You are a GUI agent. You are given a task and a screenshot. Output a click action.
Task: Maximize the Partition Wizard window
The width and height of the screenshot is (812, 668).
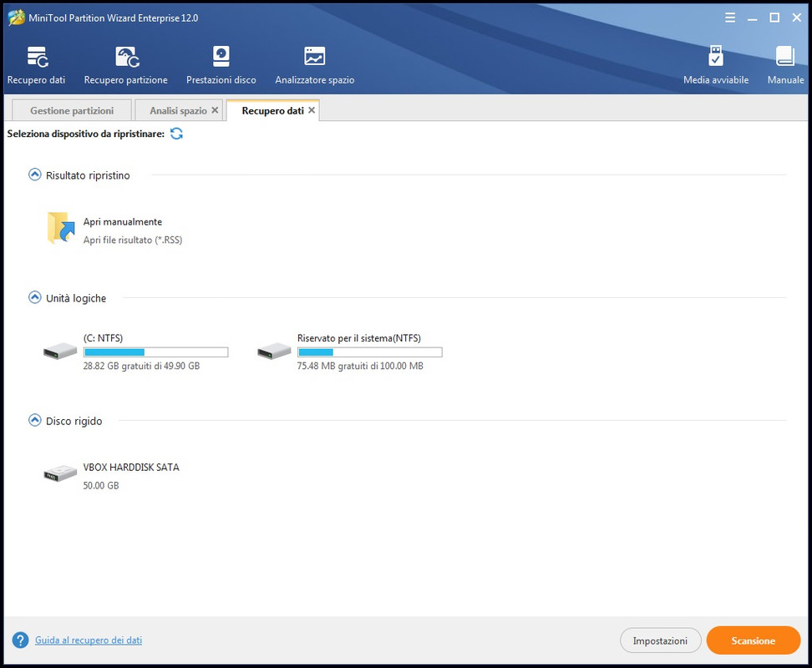(774, 18)
